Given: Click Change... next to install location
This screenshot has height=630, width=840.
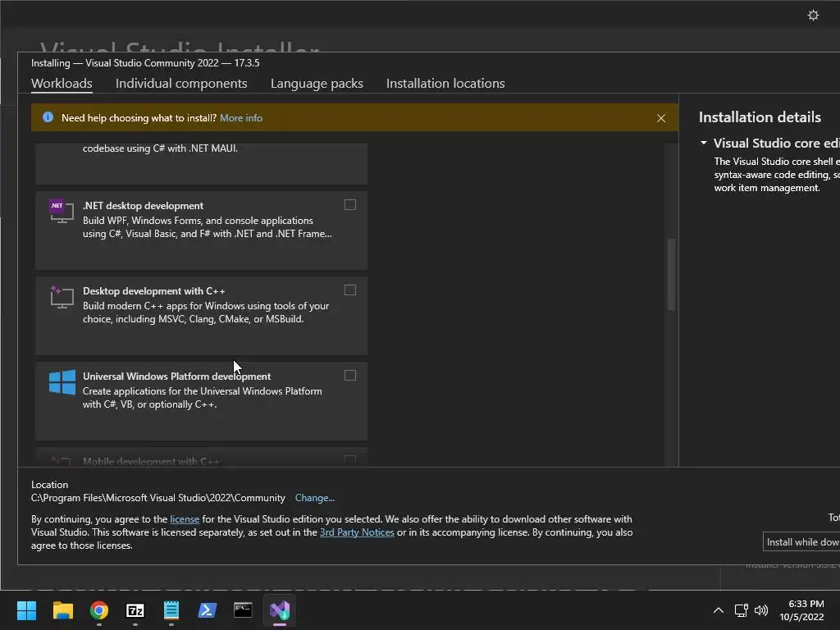Looking at the screenshot, I should pos(314,498).
